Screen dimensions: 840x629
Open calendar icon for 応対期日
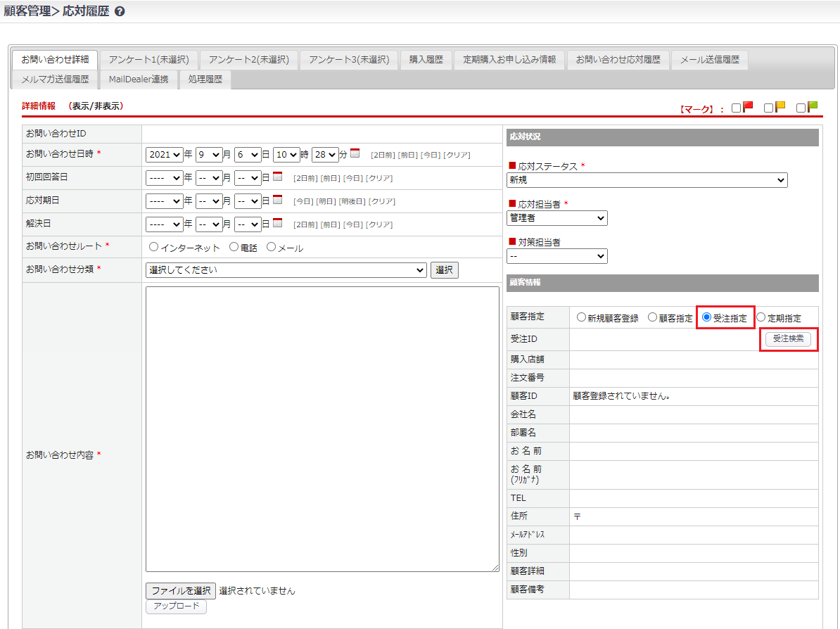277,200
